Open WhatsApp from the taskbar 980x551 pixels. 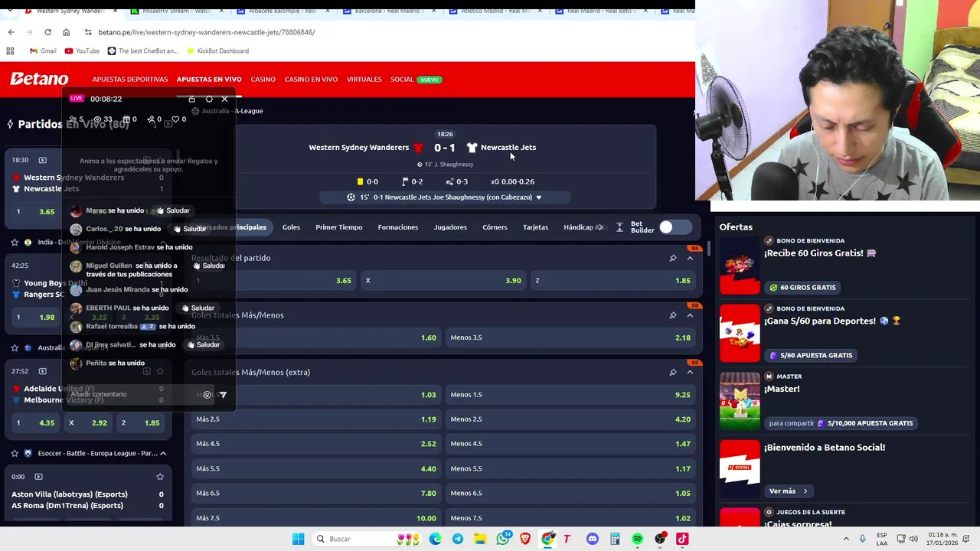tap(503, 539)
